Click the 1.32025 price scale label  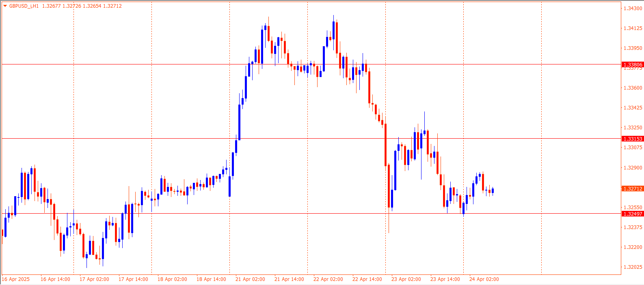coord(633,267)
